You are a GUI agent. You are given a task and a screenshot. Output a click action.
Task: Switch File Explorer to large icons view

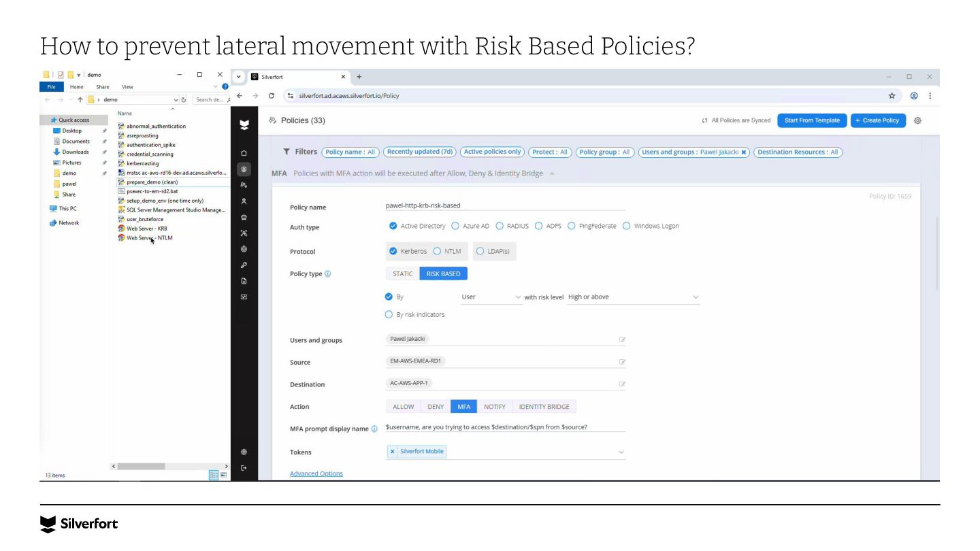(x=223, y=475)
